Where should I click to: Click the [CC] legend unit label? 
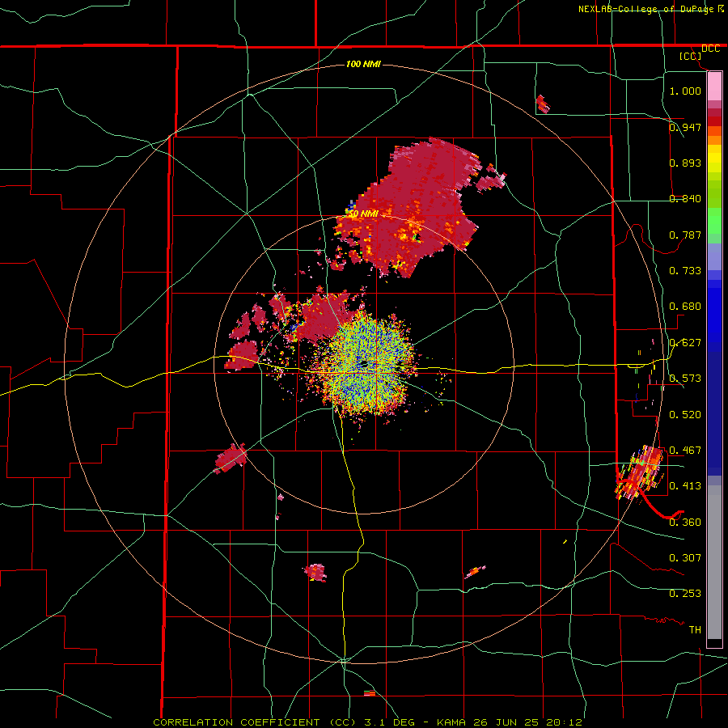(x=691, y=56)
